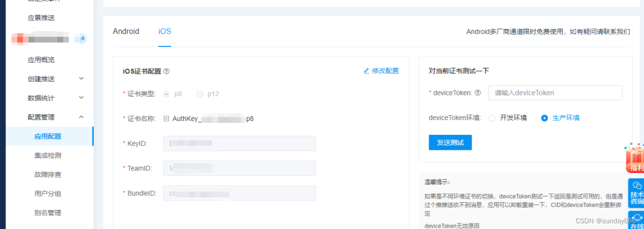Open 别名管理 in the sidebar
644x229 pixels.
[48, 213]
